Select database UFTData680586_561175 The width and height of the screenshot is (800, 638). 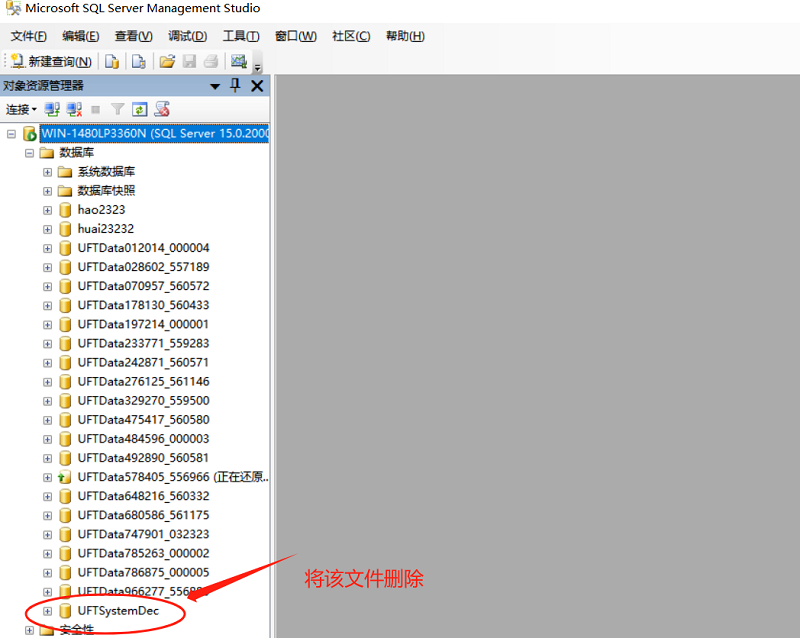(x=143, y=515)
